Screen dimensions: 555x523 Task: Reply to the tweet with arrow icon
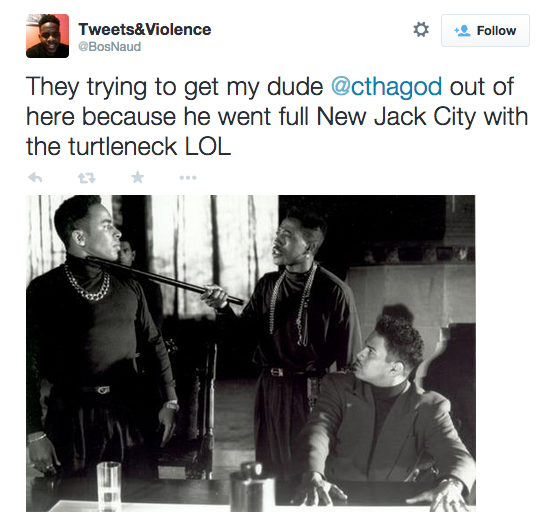click(x=35, y=177)
